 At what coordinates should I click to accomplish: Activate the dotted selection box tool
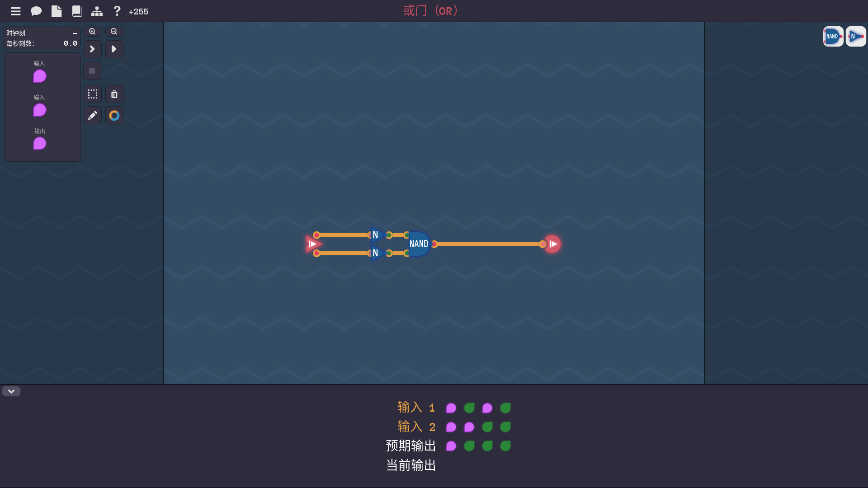(92, 94)
